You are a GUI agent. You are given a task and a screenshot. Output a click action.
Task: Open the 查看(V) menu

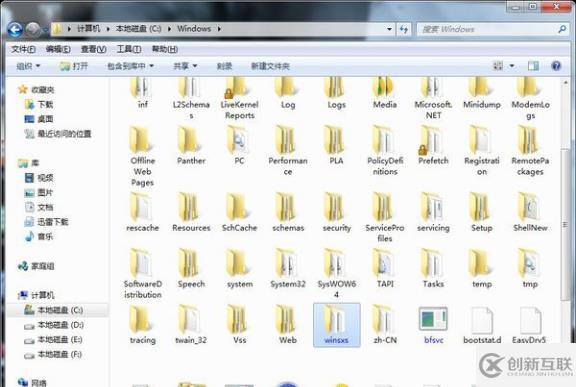[x=93, y=49]
